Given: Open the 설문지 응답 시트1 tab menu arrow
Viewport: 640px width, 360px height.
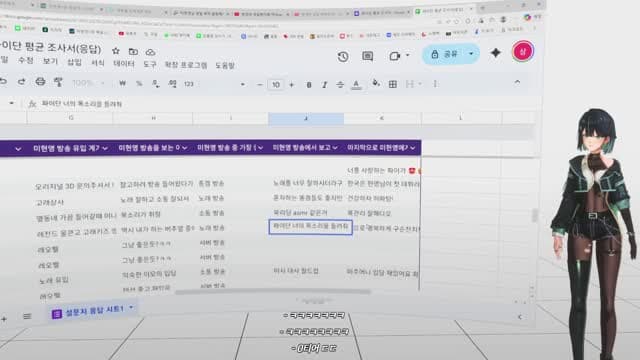Looking at the screenshot, I should click(131, 307).
